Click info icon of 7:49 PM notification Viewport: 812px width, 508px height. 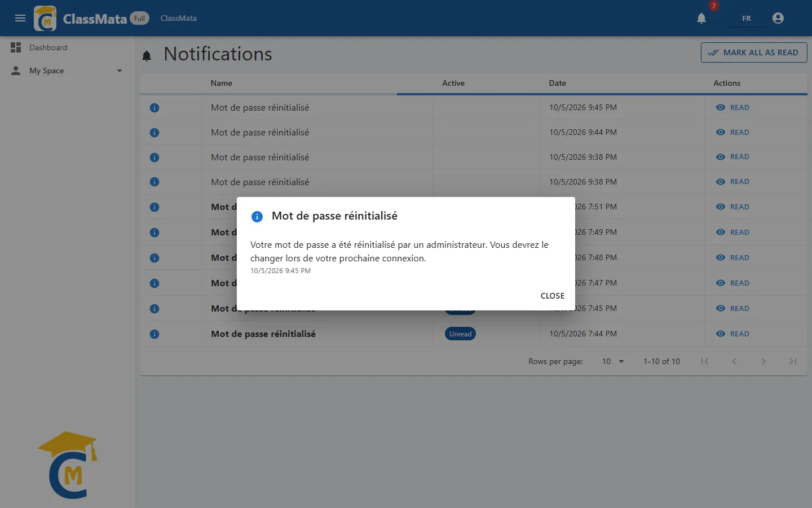coord(155,233)
